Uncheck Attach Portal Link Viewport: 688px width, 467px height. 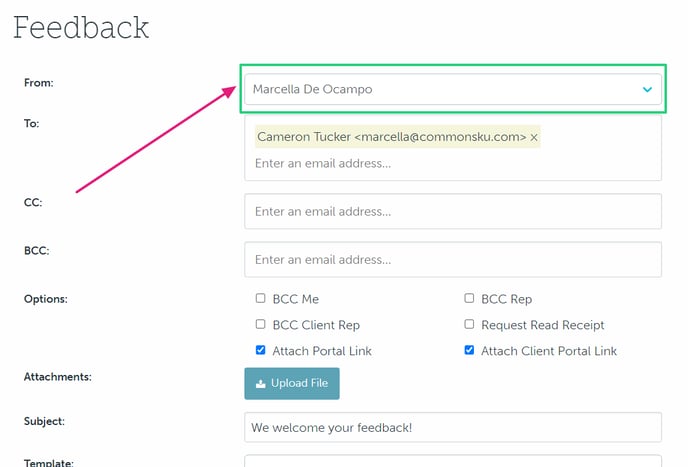point(261,351)
